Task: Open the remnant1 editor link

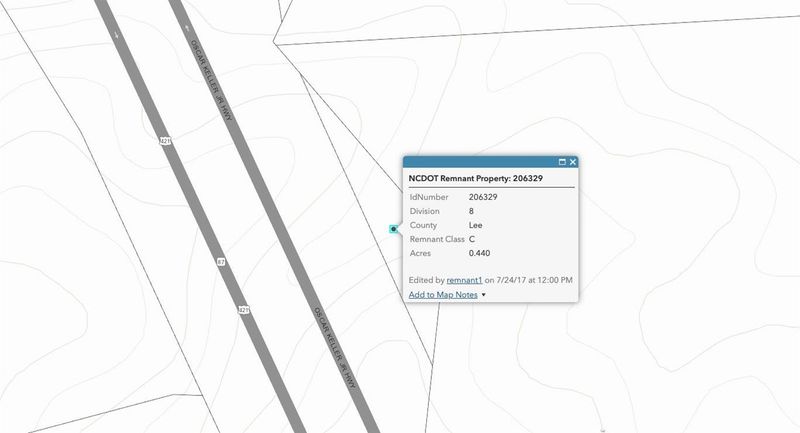Action: point(464,280)
